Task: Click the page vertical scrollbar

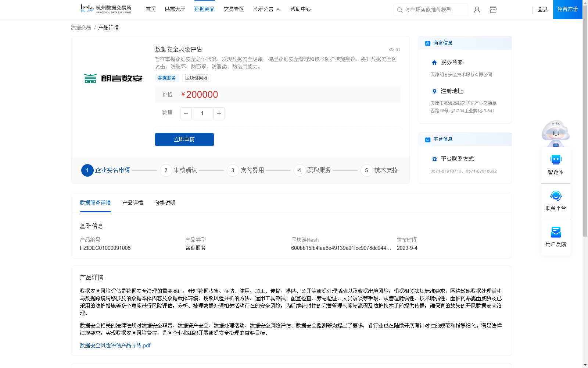Action: point(585,121)
